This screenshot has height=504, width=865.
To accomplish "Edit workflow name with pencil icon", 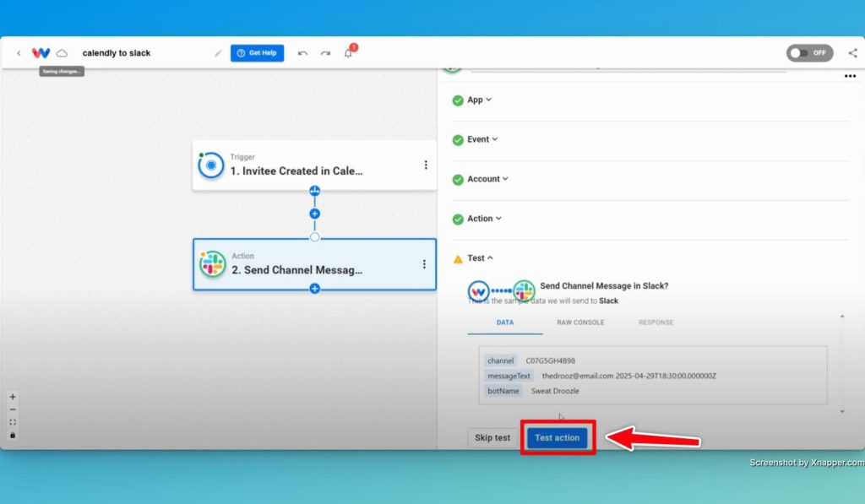I will [218, 53].
